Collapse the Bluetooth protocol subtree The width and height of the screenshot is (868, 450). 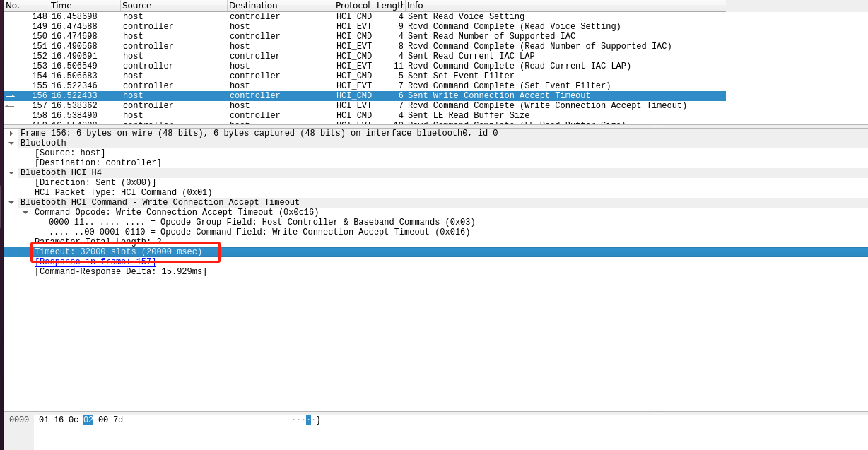[x=11, y=142]
